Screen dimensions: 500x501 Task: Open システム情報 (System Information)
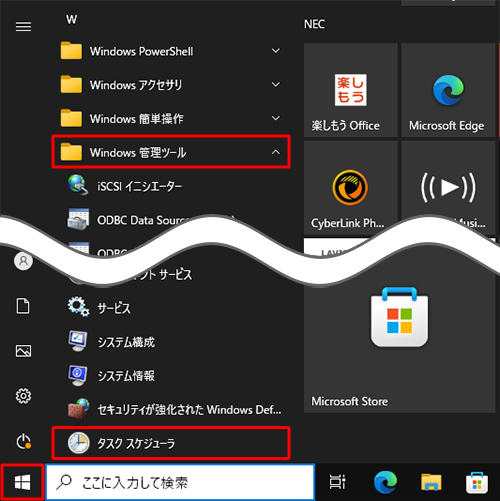coord(171,375)
